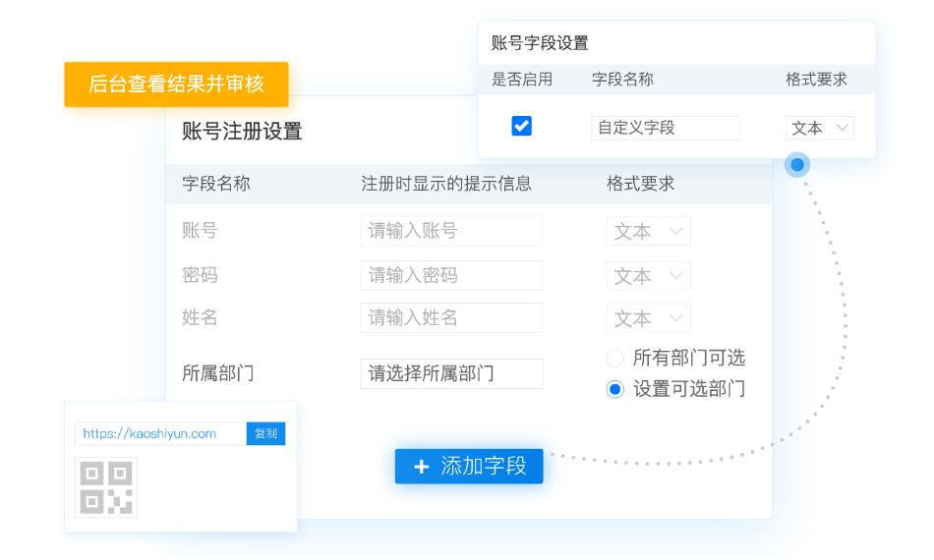Expand the 密码 row format dropdown
Viewport: 934px width, 560px height.
click(648, 276)
